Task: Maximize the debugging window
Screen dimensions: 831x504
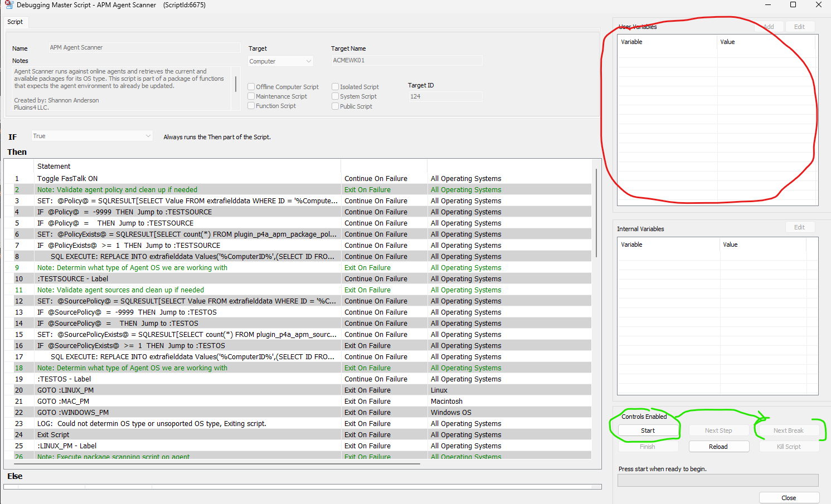Action: (793, 5)
